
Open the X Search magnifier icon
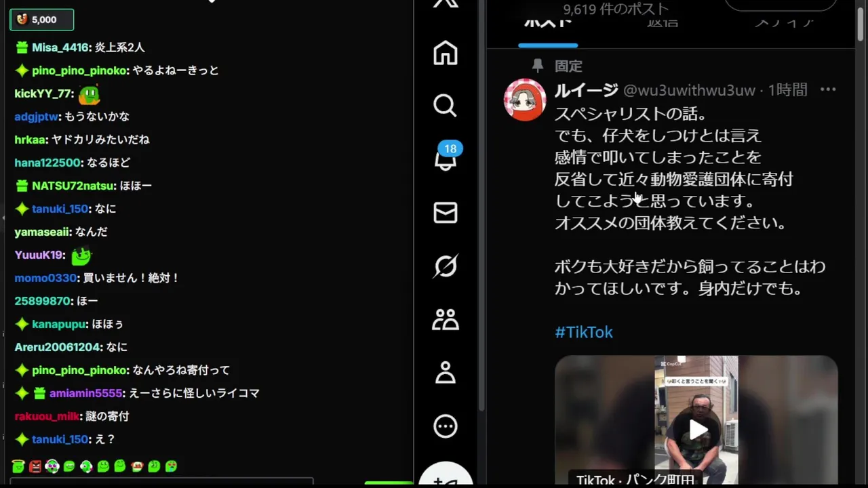[445, 106]
